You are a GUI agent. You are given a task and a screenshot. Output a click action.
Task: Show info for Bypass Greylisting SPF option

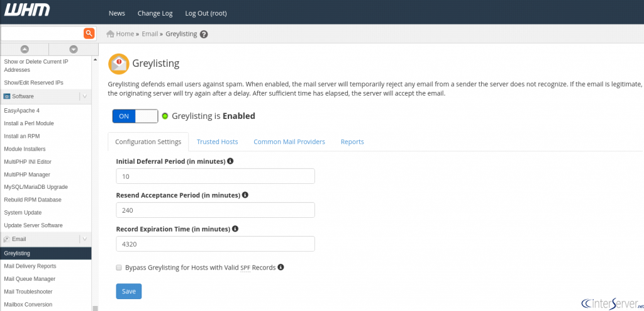[x=281, y=267]
